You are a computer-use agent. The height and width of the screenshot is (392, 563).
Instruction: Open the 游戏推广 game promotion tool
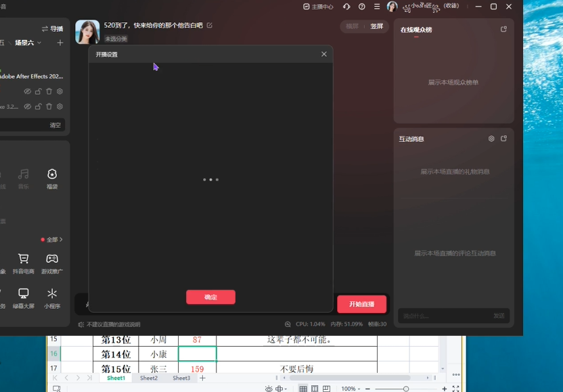click(x=52, y=262)
